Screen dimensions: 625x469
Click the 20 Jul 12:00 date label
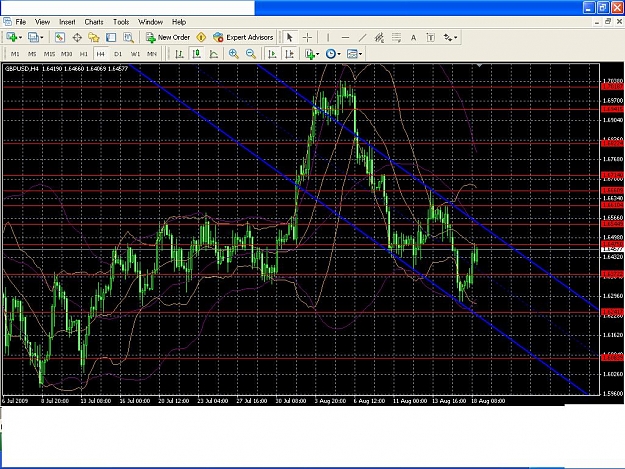[173, 400]
